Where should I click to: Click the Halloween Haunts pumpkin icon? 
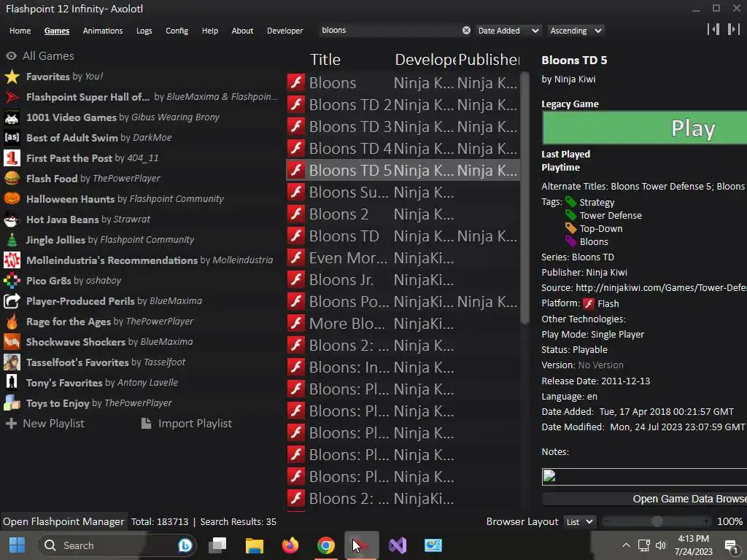(x=12, y=199)
